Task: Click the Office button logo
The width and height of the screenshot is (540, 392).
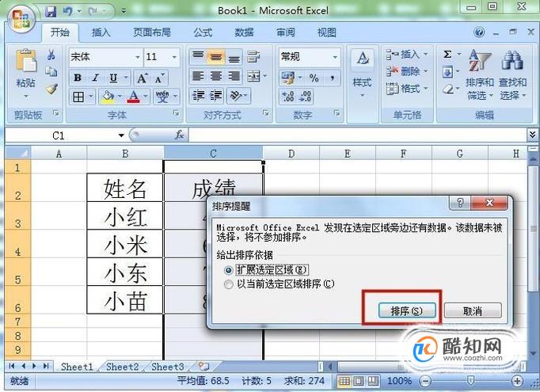Action: click(x=21, y=19)
